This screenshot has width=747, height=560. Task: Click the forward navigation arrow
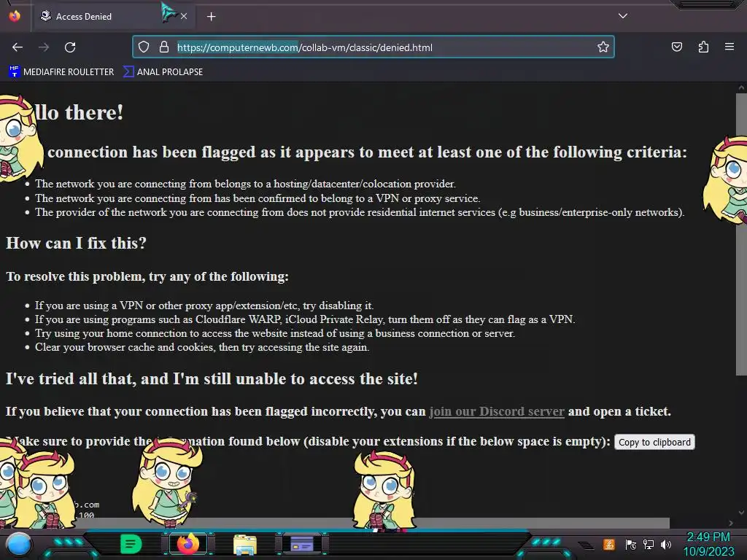[44, 47]
